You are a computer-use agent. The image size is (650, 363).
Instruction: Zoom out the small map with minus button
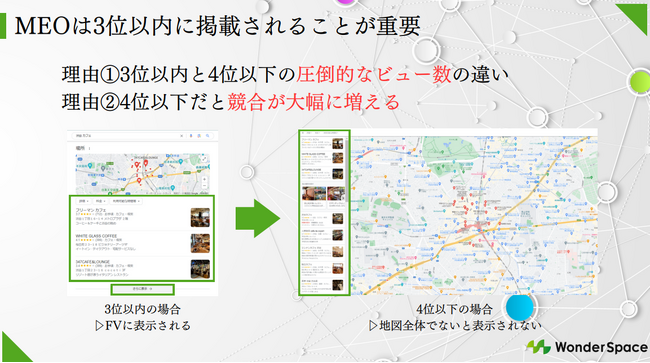tap(204, 186)
